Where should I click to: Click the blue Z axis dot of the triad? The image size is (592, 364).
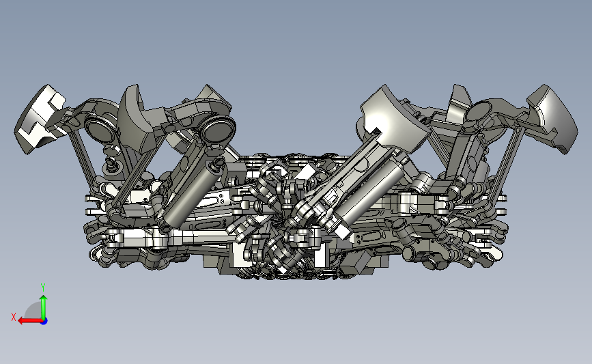click(44, 322)
